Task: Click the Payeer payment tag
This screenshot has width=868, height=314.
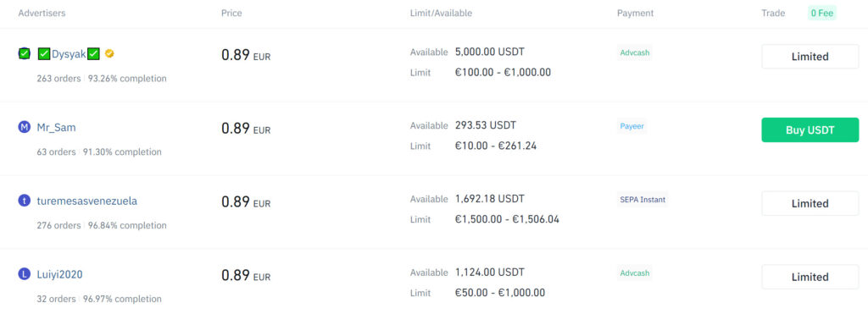Action: [x=632, y=127]
